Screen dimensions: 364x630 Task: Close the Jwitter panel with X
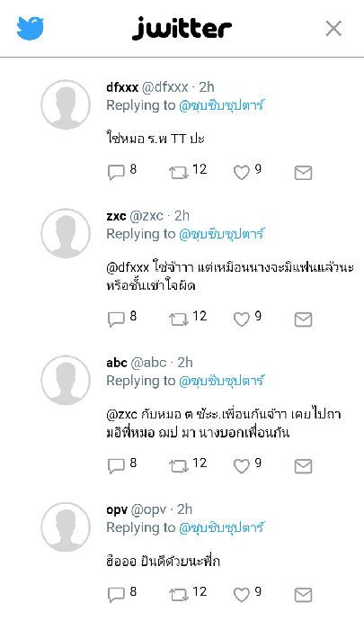pyautogui.click(x=333, y=29)
